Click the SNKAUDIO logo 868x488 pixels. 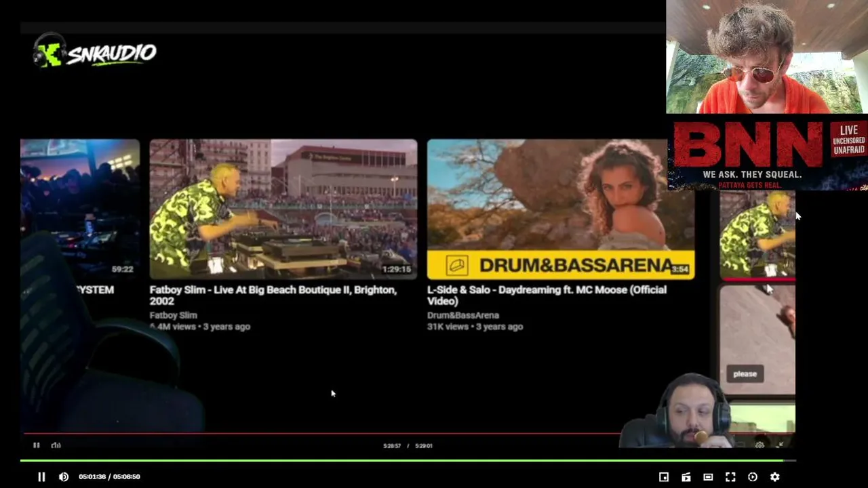(95, 52)
